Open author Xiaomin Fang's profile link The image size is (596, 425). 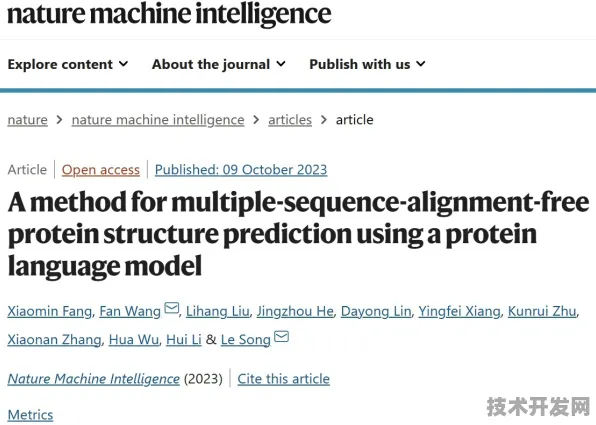(50, 311)
